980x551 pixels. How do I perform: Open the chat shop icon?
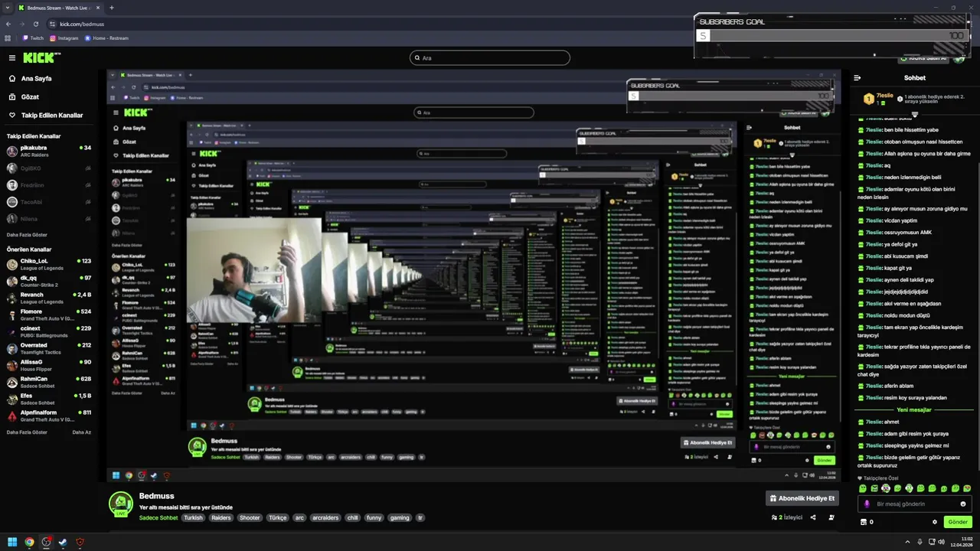(864, 522)
